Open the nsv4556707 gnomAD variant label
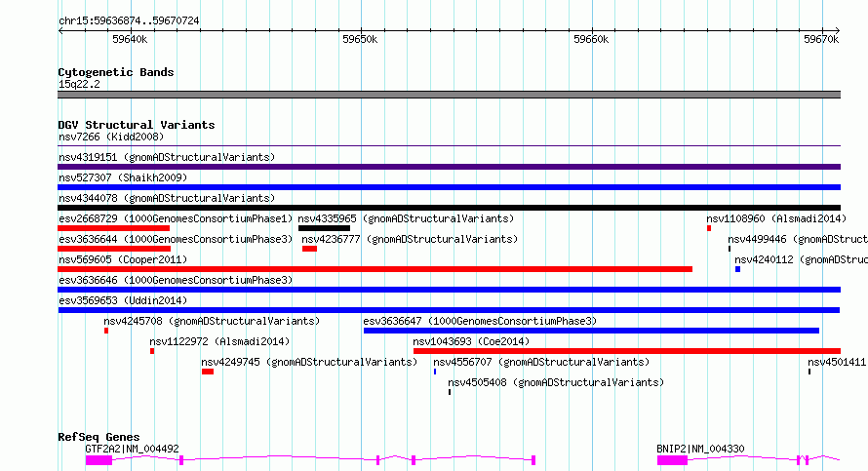This screenshot has height=471, width=868. pyautogui.click(x=541, y=362)
